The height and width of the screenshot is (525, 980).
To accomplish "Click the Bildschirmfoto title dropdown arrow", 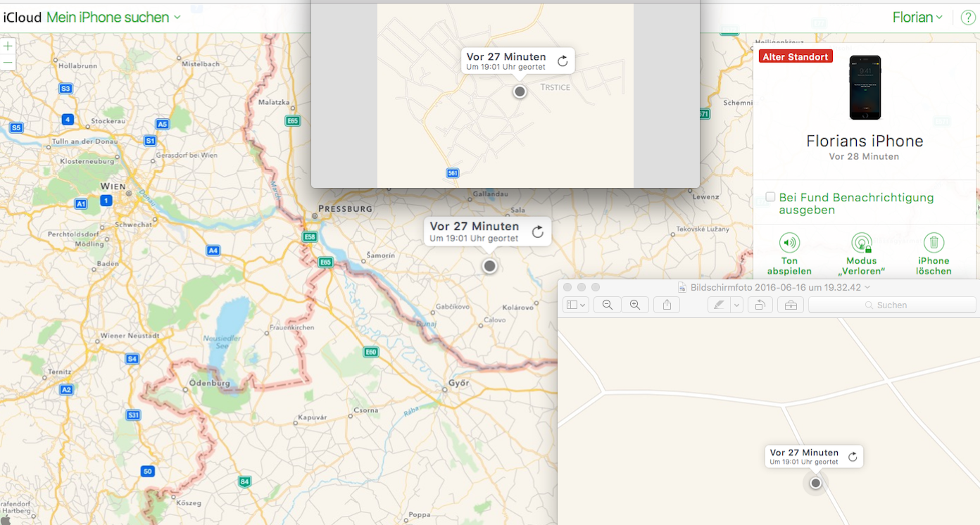I will pyautogui.click(x=867, y=287).
